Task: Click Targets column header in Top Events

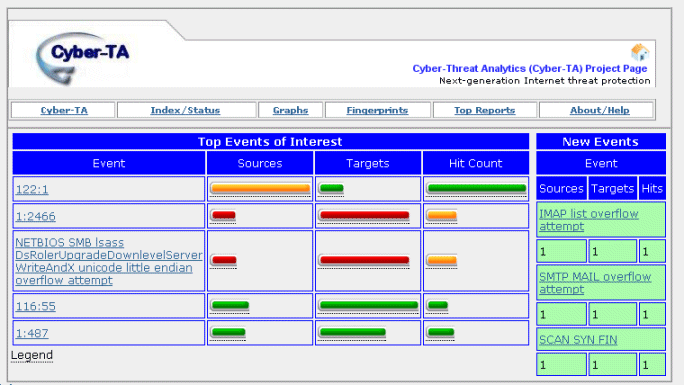Action: pos(368,163)
